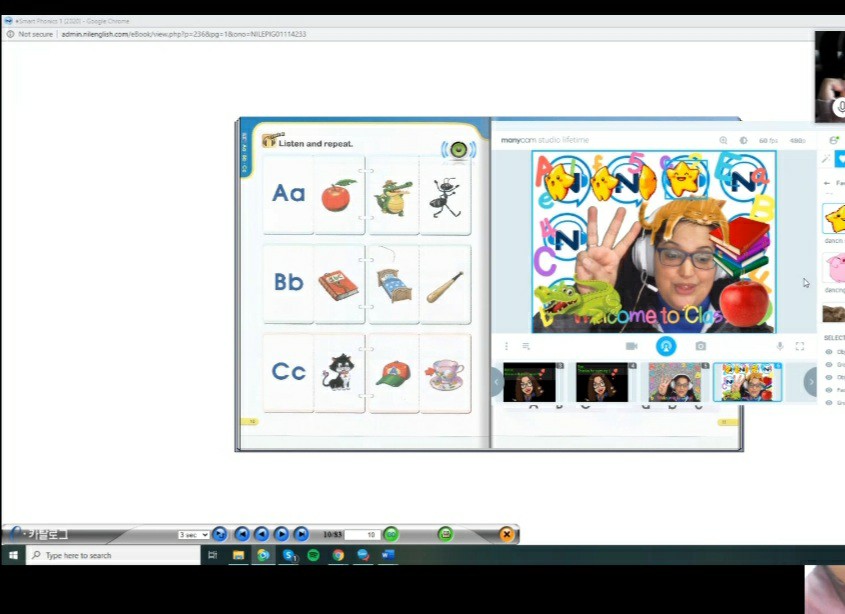
Task: Jump to the first eBook page
Action: coord(242,534)
